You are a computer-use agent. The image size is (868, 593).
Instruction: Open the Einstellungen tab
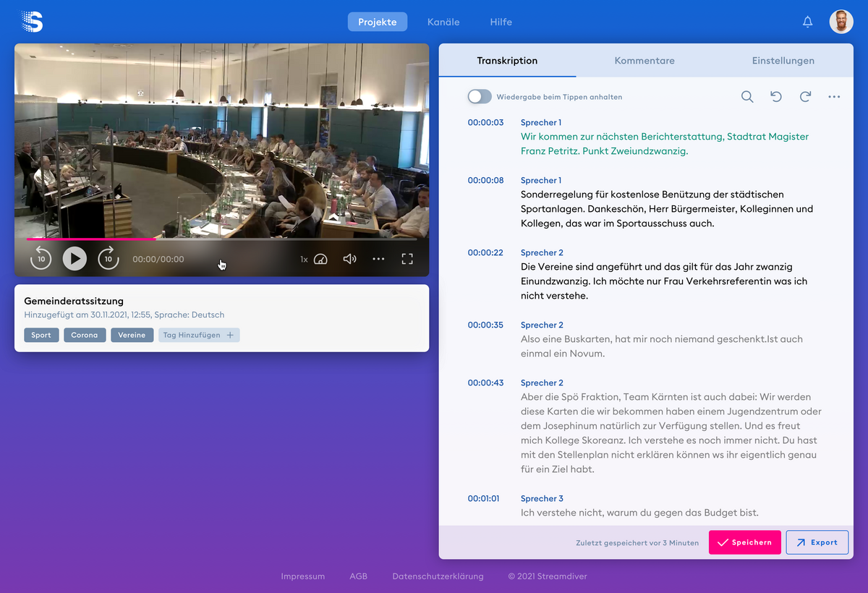pos(783,61)
